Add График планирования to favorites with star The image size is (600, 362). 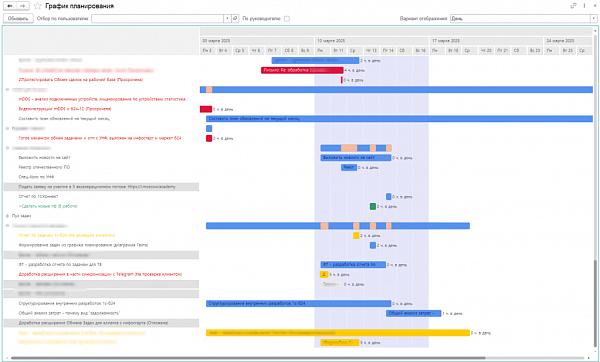[x=38, y=6]
